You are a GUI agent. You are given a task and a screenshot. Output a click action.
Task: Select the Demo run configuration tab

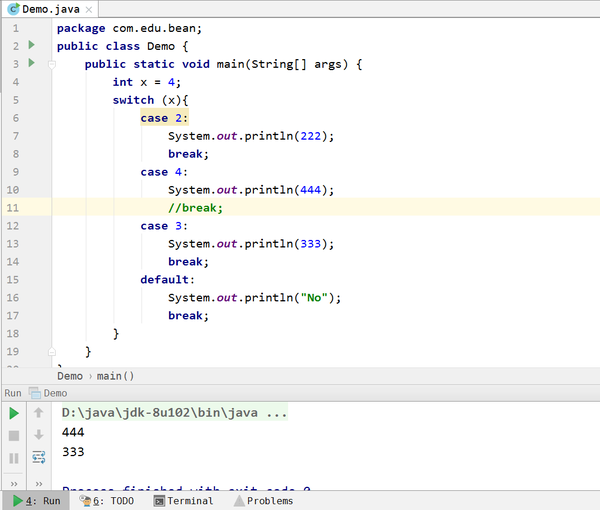(x=48, y=393)
